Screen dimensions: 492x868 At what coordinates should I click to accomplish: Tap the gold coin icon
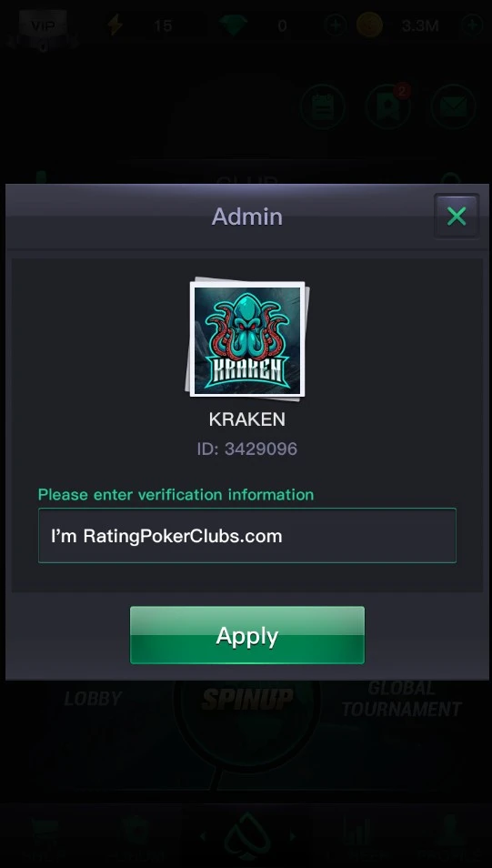[369, 25]
